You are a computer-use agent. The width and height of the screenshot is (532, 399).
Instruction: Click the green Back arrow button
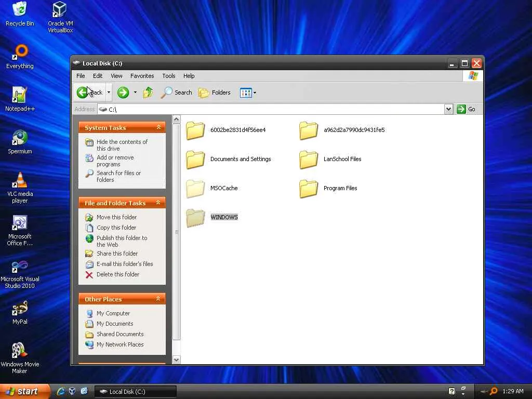coord(89,92)
